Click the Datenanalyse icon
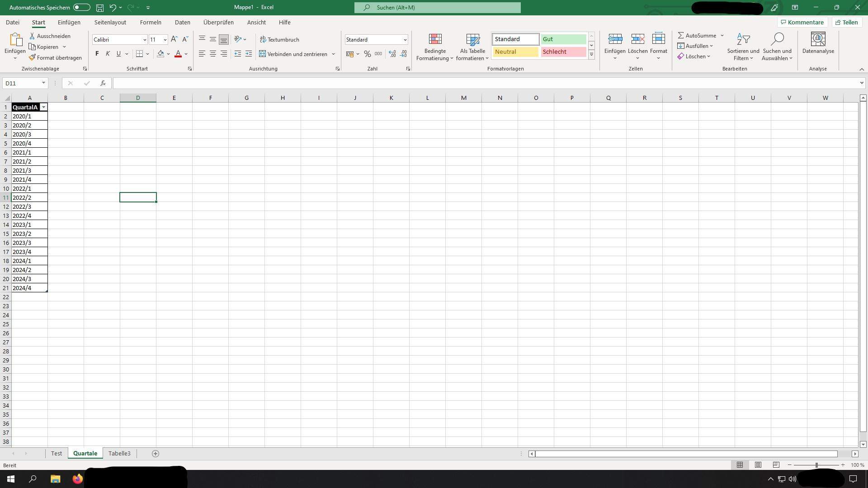868x488 pixels. [x=818, y=39]
